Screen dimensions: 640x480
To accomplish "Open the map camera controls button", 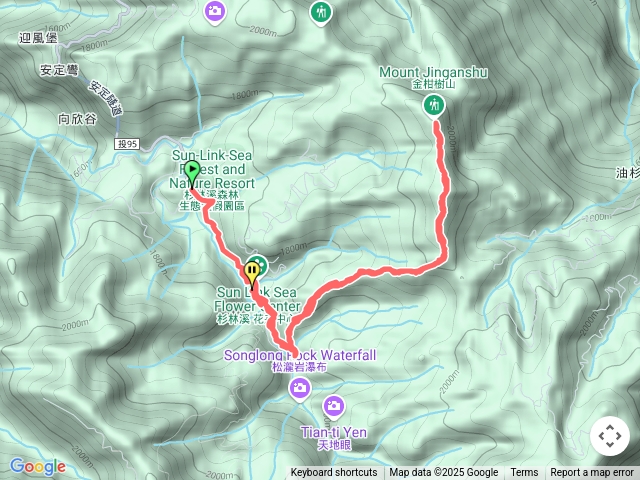I will [610, 436].
